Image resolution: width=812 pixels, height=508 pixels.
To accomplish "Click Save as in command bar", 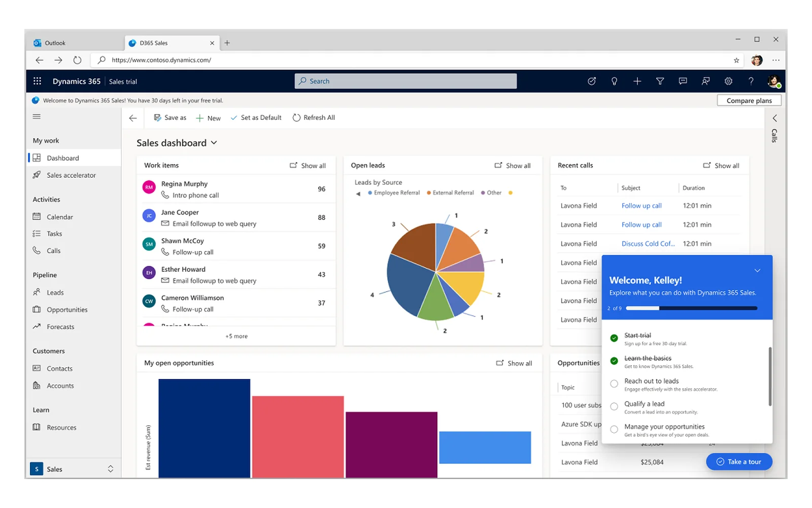I will pyautogui.click(x=170, y=118).
